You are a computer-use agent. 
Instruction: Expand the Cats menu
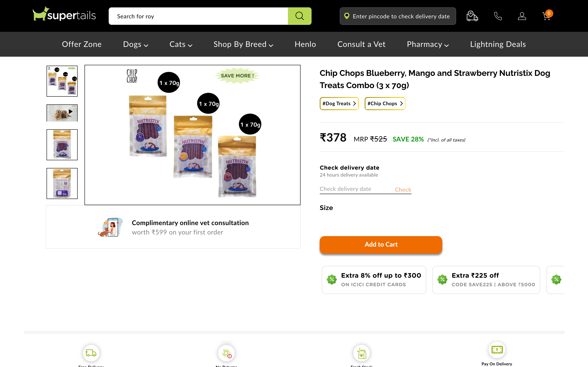click(180, 44)
